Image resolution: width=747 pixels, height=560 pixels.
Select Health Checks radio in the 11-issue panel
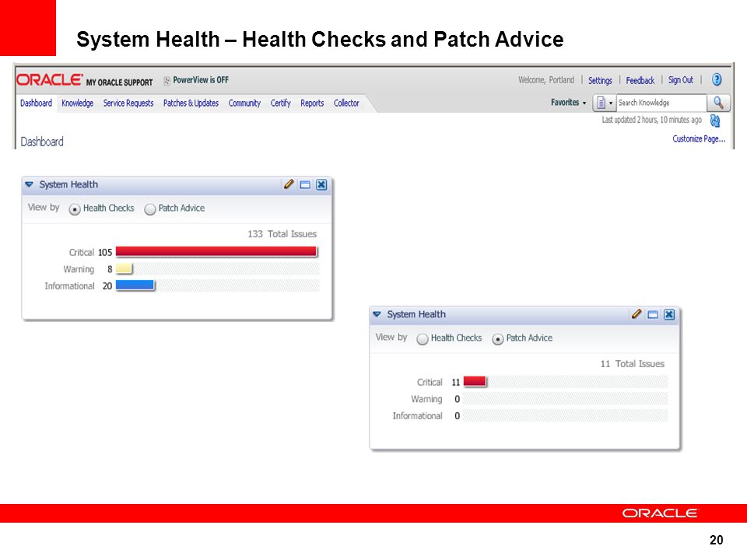422,339
